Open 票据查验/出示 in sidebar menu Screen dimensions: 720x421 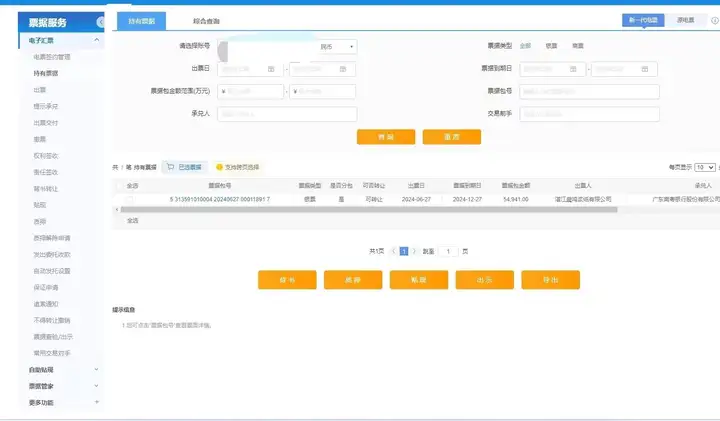53,337
